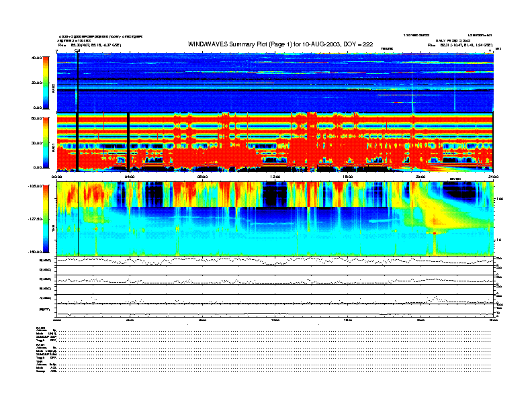Click the 24:00 time label below the RAD1 panel
Image resolution: width=532 pixels, height=411 pixels.
(x=493, y=177)
